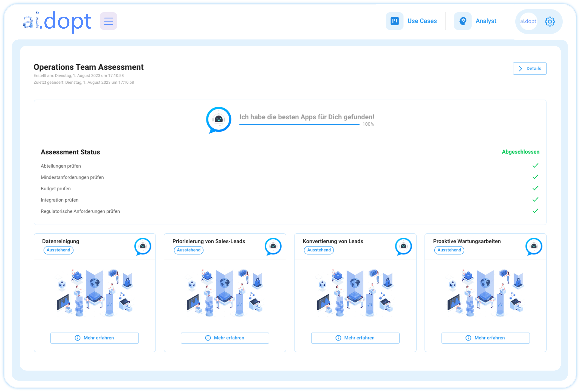
Task: Click the 100% progress bar
Action: coord(299,124)
